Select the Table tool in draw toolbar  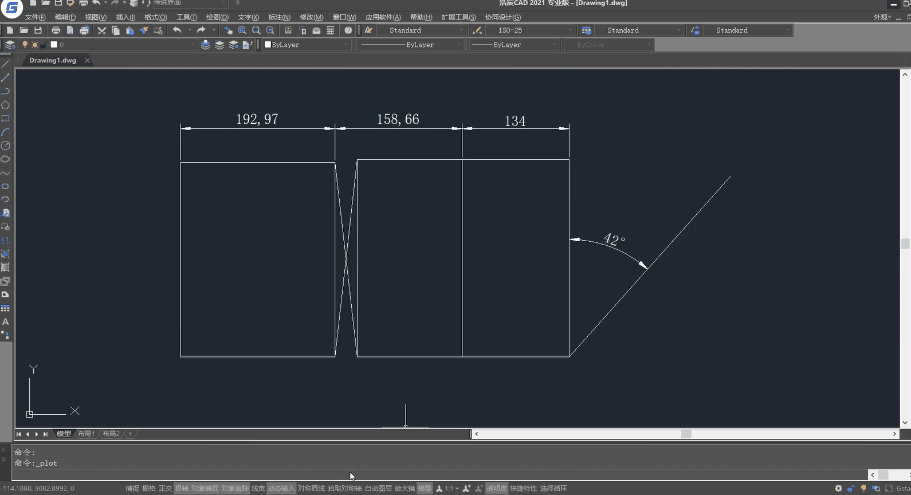(x=5, y=309)
